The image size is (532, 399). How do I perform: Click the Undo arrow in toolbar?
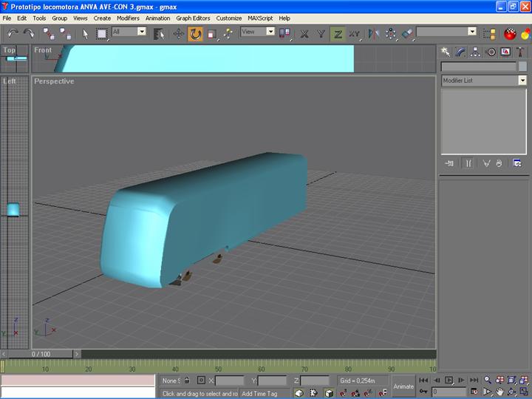click(x=13, y=33)
